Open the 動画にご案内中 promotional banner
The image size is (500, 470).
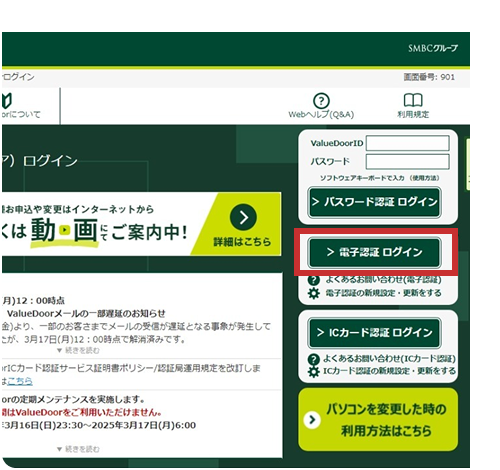[x=141, y=224]
